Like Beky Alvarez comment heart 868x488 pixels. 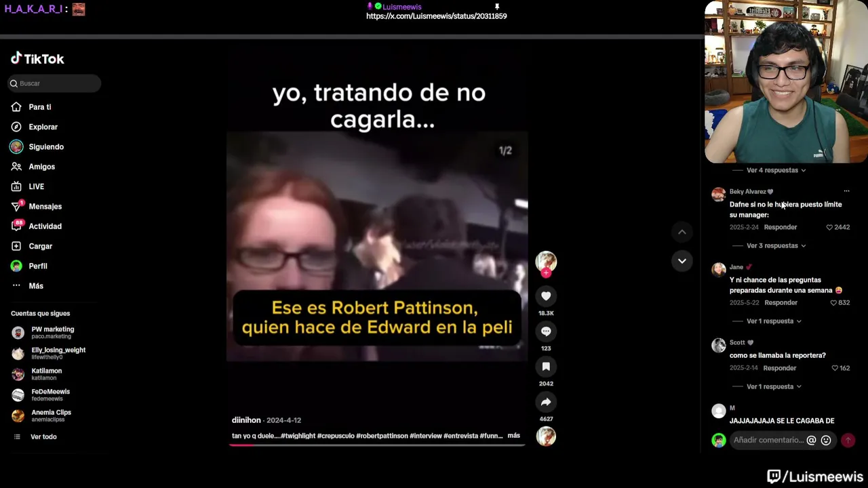coord(829,227)
